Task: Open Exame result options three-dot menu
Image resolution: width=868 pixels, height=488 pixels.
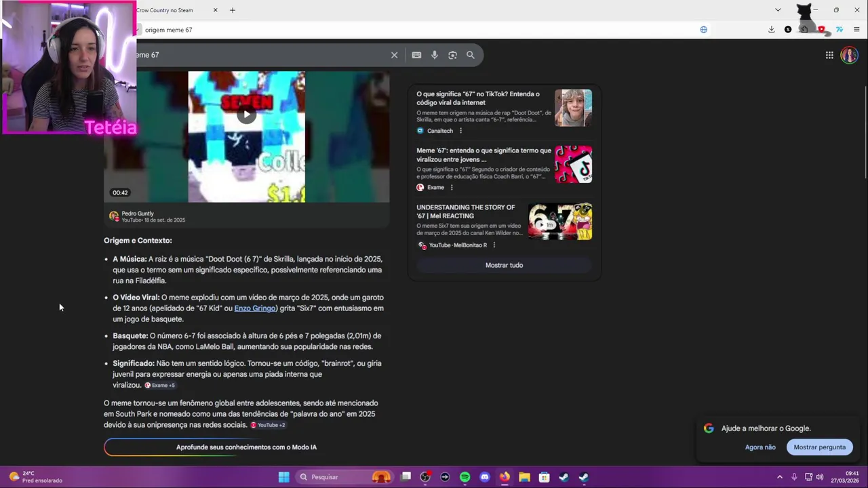Action: point(452,188)
